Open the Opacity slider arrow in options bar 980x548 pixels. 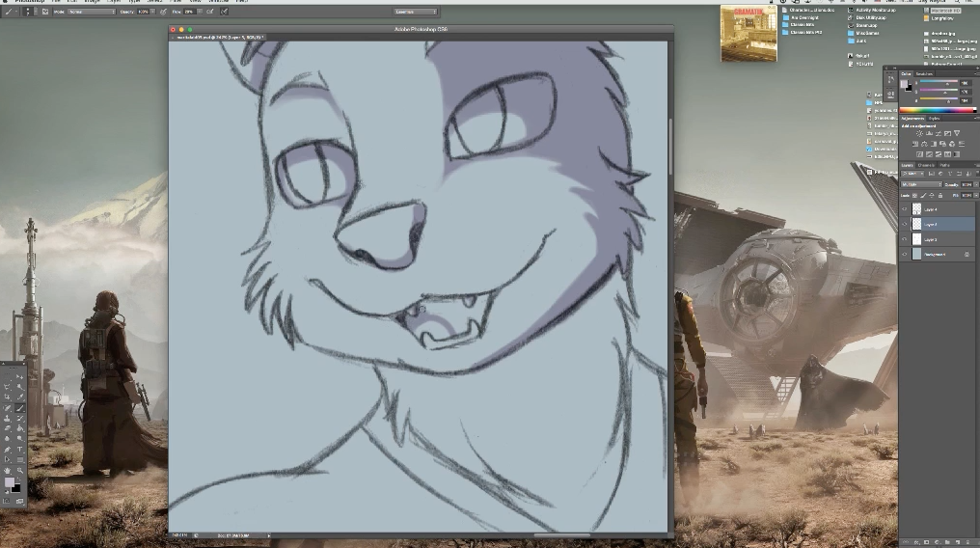152,12
